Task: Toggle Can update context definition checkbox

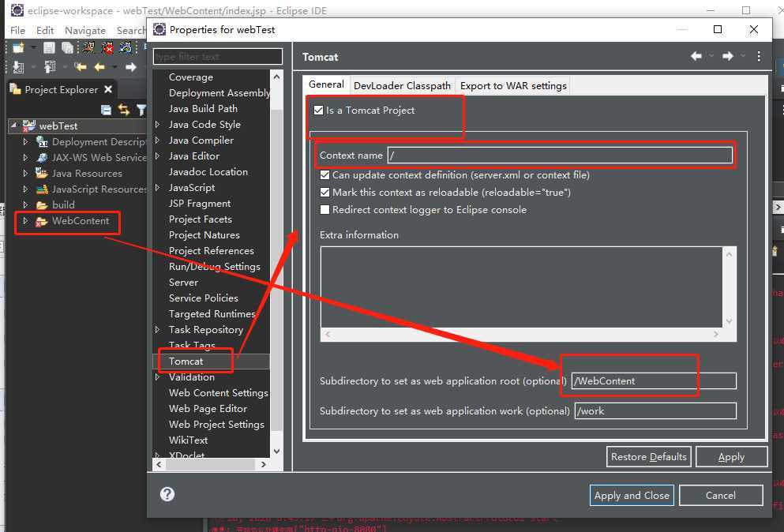Action: coord(325,175)
